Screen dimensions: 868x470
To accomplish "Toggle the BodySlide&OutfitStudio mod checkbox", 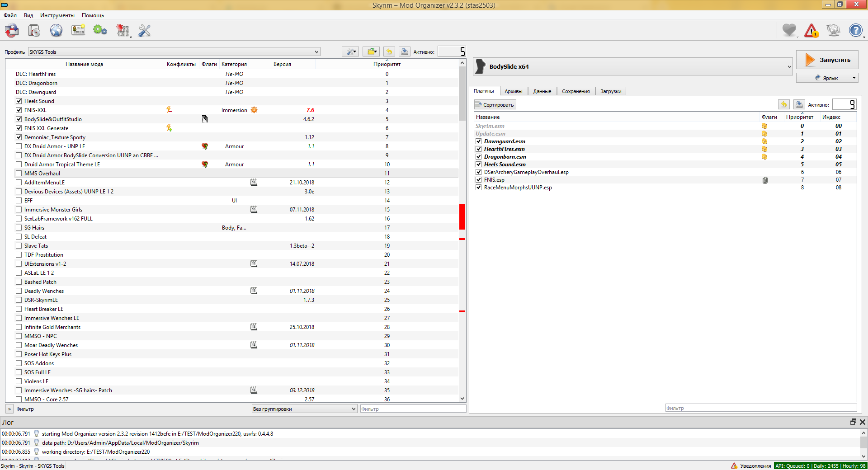I will [19, 119].
